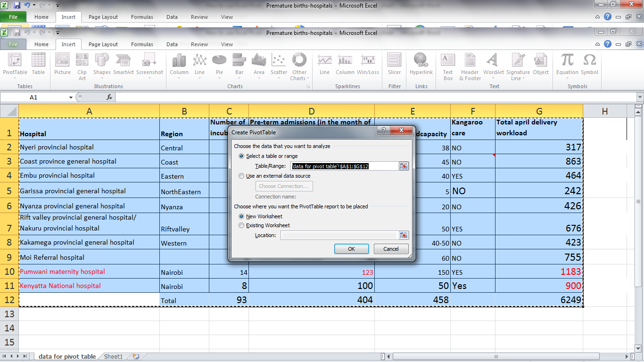Expand the formula bar with the right-edge chevron
644x362 pixels.
tap(639, 97)
